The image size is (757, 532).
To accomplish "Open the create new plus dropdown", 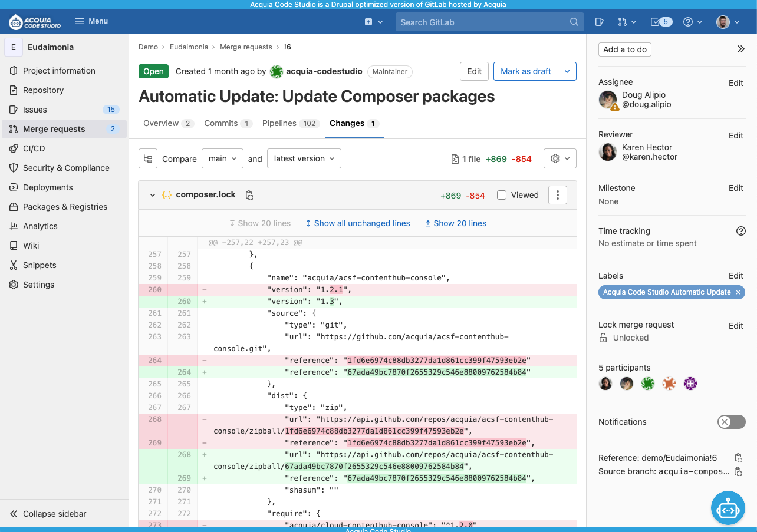I will pos(374,22).
